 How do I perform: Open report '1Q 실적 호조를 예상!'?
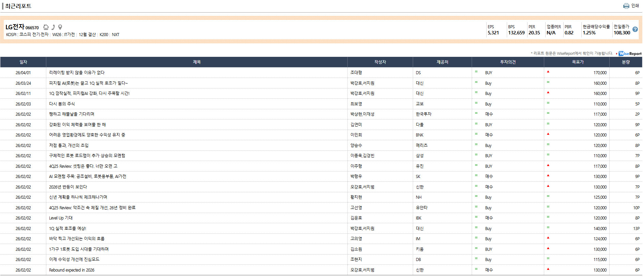click(67, 228)
